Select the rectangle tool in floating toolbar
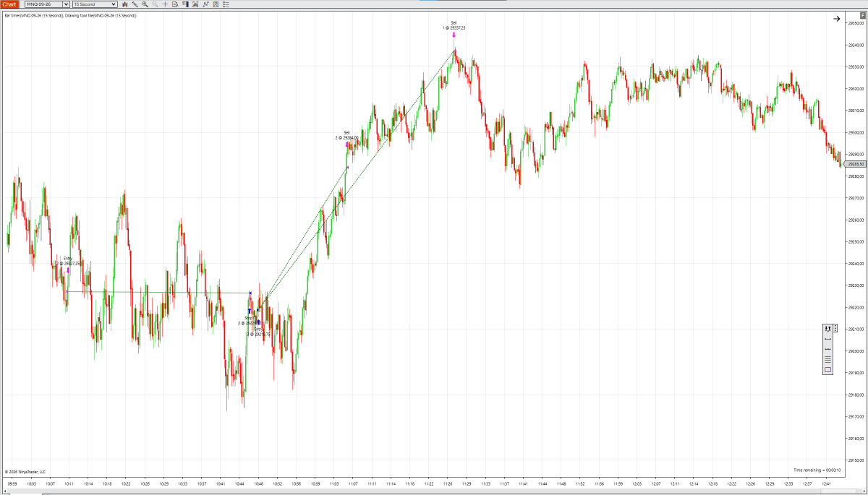Image resolution: width=868 pixels, height=495 pixels. pyautogui.click(x=827, y=369)
